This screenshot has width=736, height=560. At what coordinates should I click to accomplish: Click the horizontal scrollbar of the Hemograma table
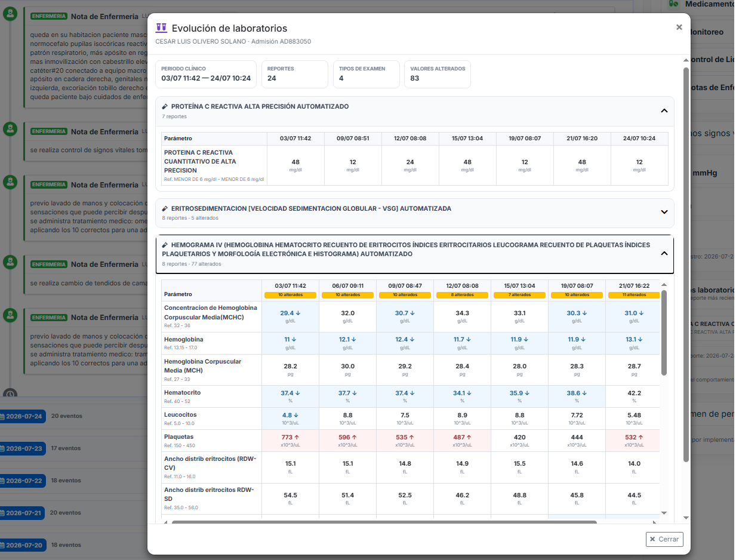coord(384,522)
